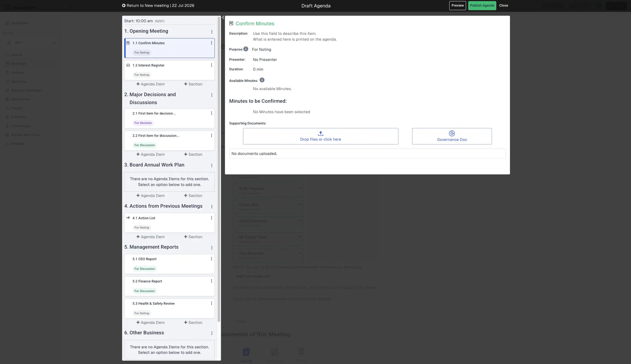This screenshot has height=364, width=631.
Task: Return to New meeting link
Action: click(x=158, y=5)
